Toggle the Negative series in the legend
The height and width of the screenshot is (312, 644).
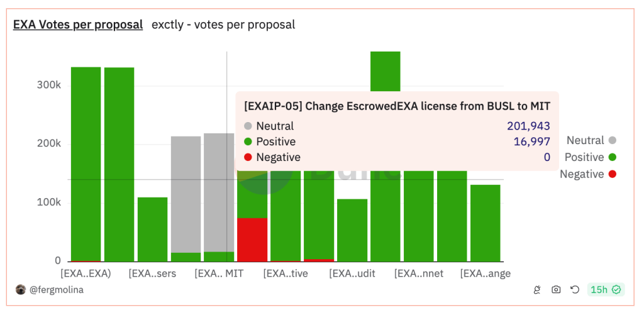coord(582,174)
